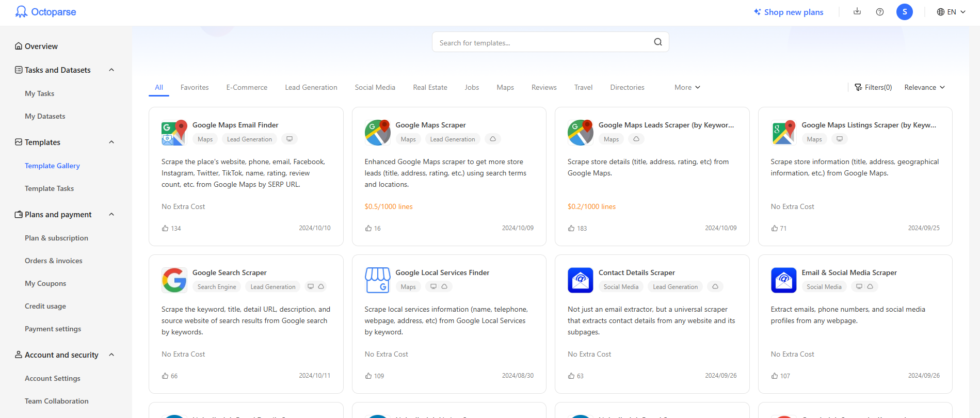Switch to the E-Commerce tab
This screenshot has height=418, width=980.
247,87
